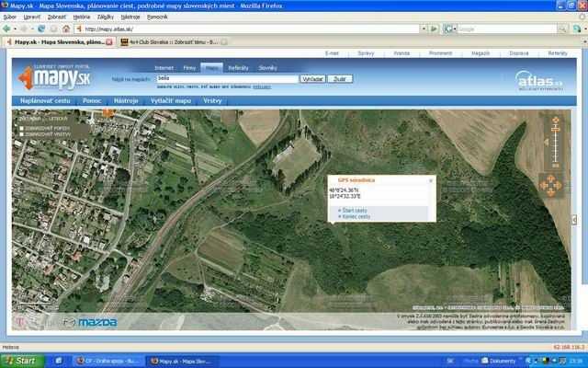The width and height of the screenshot is (588, 368).
Task: Open the Dokumenty taskbar item
Action: click(499, 362)
